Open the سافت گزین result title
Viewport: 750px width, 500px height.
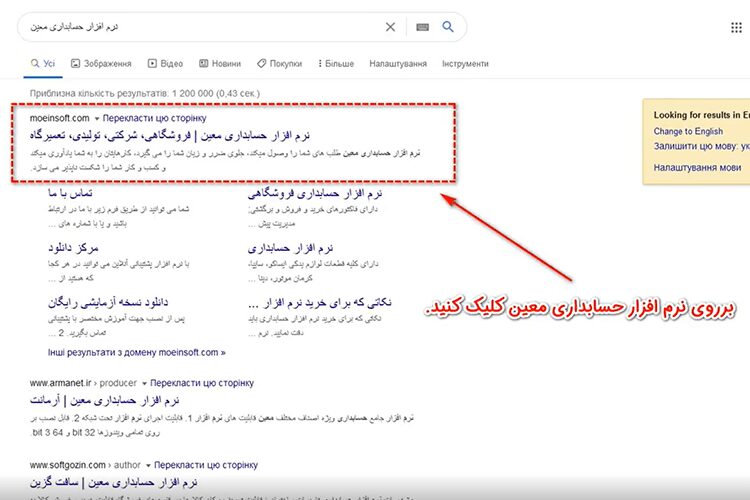click(113, 482)
